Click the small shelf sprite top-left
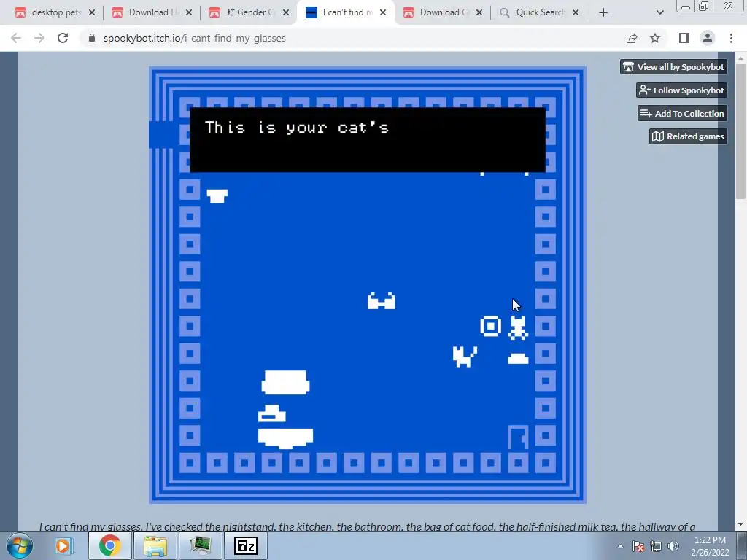This screenshot has height=560, width=747. pos(217,195)
